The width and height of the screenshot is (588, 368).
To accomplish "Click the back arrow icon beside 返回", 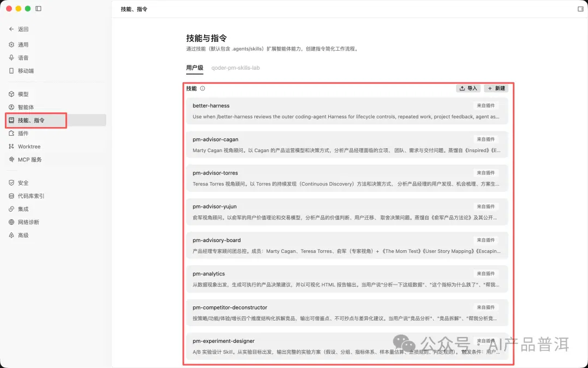I will [11, 29].
